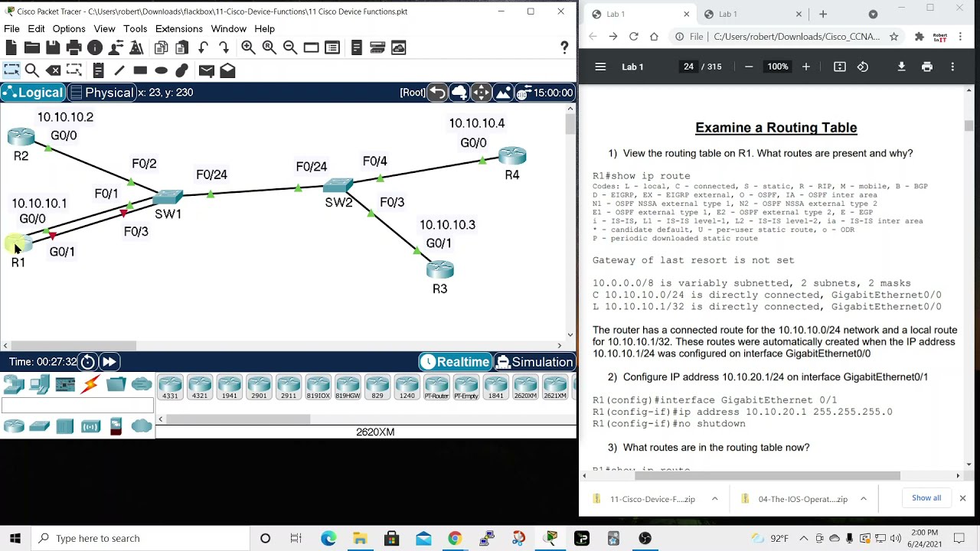This screenshot has width=980, height=551.
Task: Expand options for 11-Cisco-Device-F download
Action: [714, 499]
